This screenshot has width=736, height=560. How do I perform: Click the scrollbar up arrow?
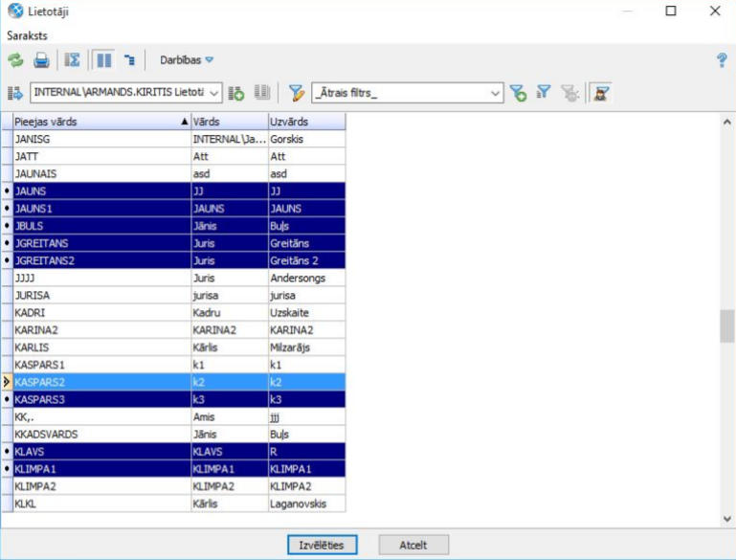tap(727, 122)
